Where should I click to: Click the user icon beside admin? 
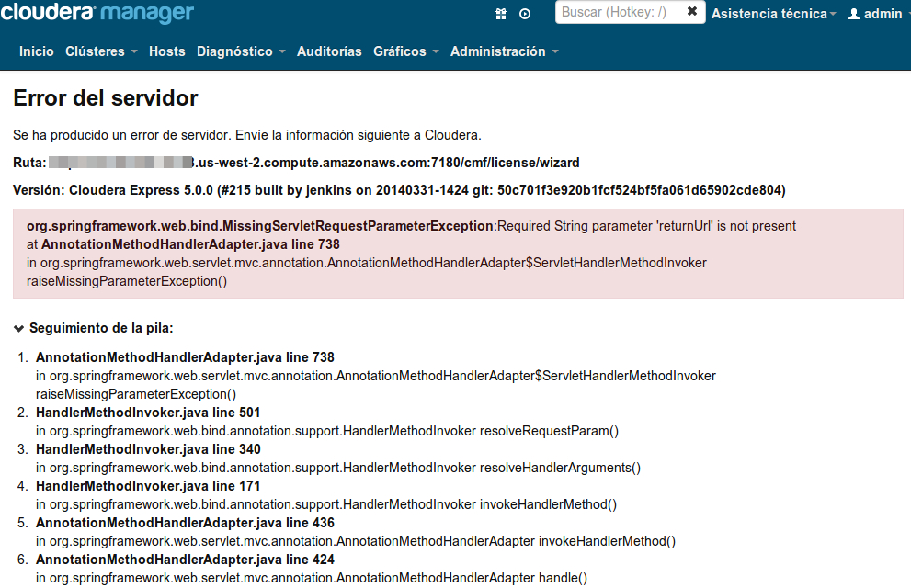pyautogui.click(x=853, y=14)
